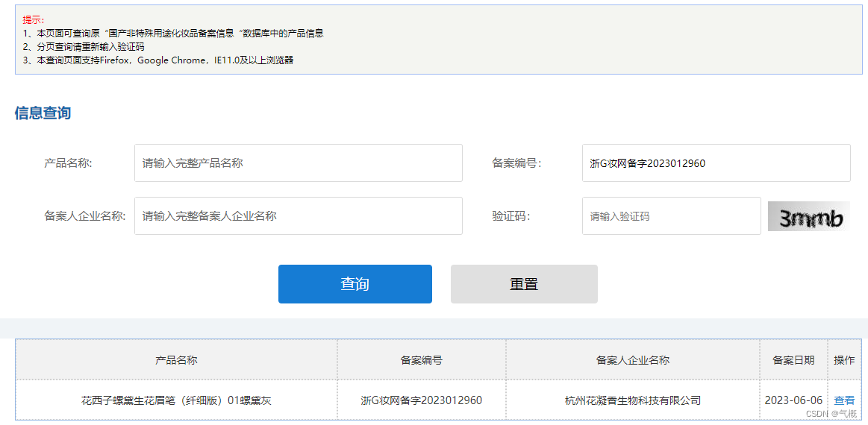Click table header 产品名称
The image size is (868, 425).
point(176,359)
